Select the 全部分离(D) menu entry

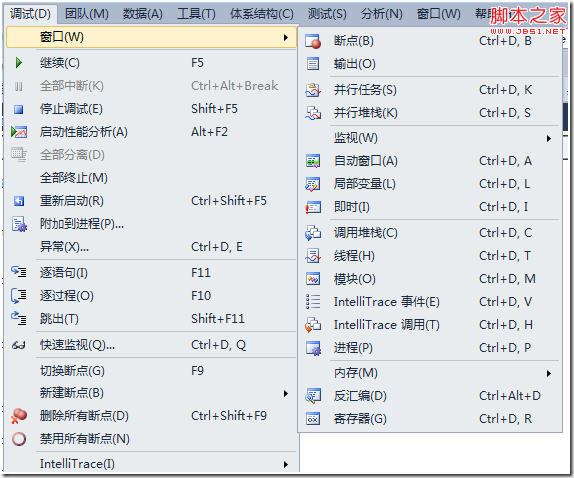point(151,155)
